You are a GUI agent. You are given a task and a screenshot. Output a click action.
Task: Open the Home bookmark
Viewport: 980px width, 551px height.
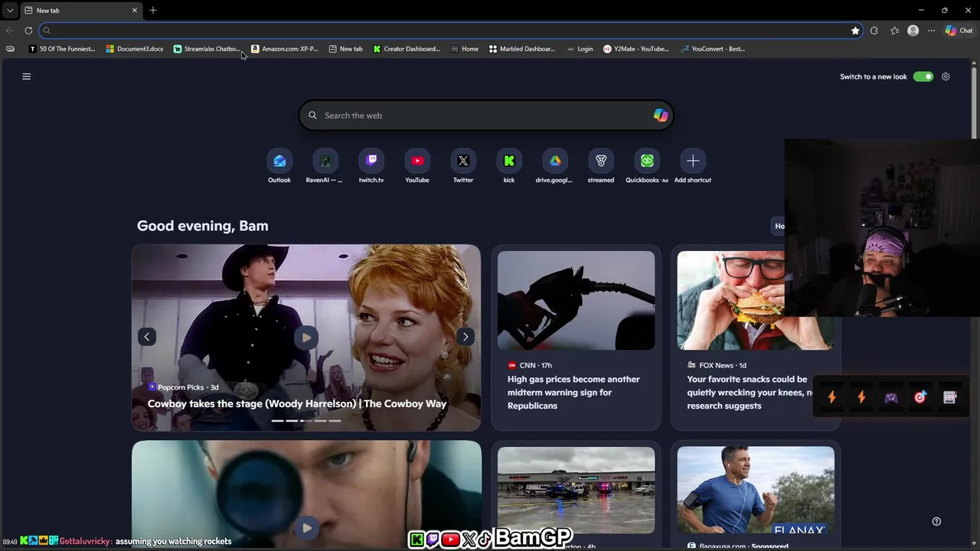tap(465, 49)
